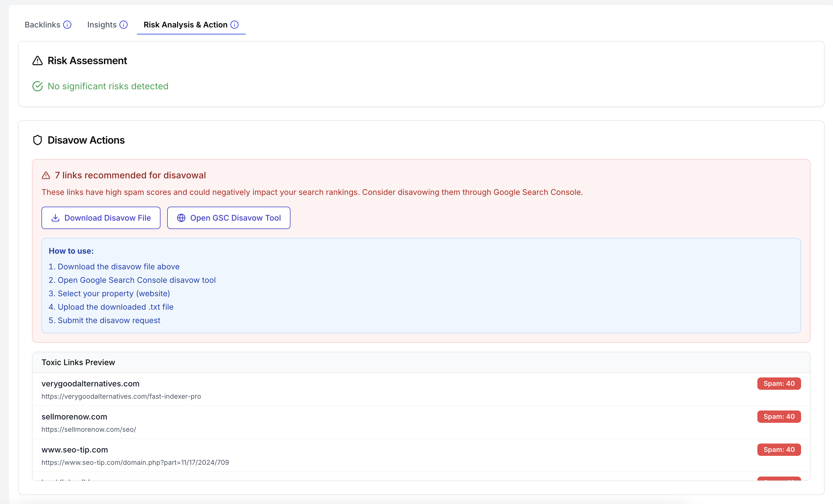Click the info icon beside Insights tab

point(124,24)
